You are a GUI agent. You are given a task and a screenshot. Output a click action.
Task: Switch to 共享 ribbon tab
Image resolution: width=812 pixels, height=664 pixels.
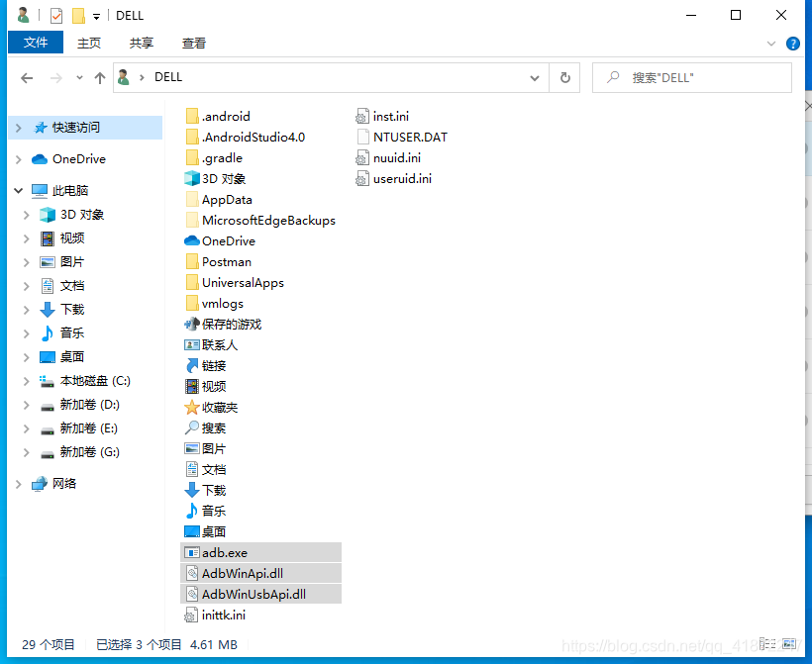click(142, 43)
